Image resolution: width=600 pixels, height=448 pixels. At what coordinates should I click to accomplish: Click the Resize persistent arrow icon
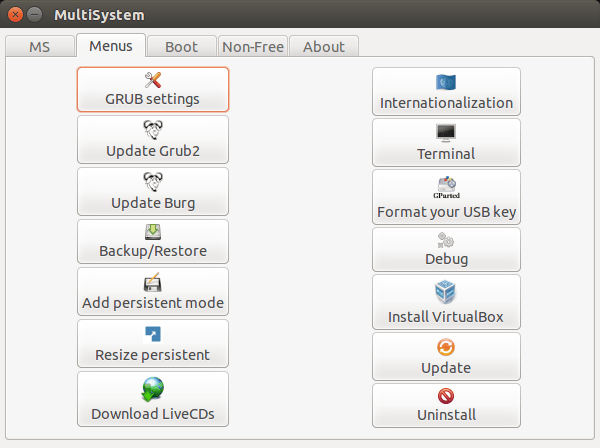point(153,334)
